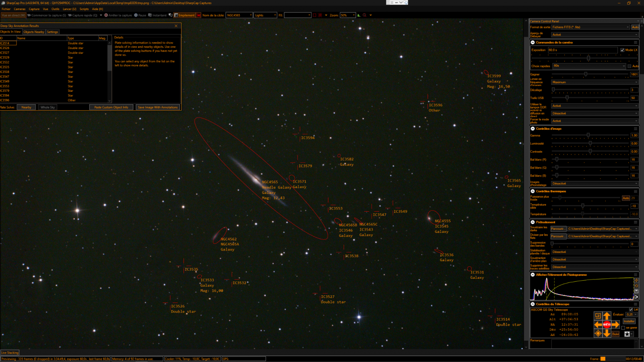
Task: Open the Cameras menu
Action: pos(20,9)
